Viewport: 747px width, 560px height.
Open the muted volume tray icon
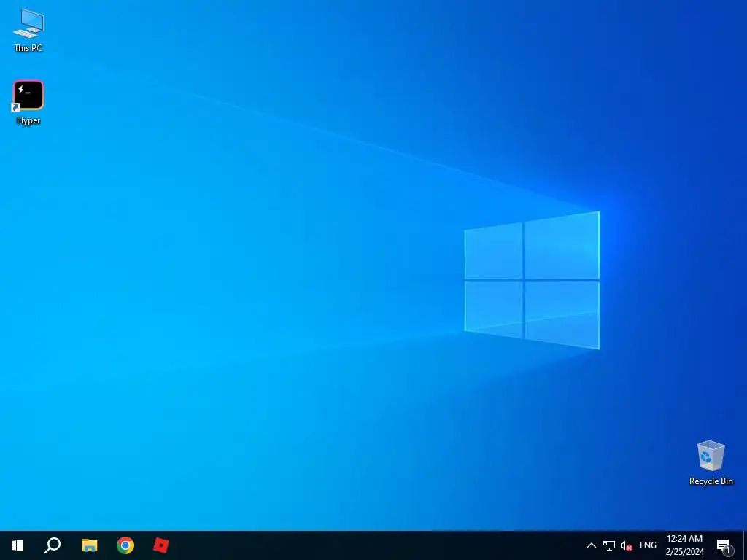[x=626, y=545]
